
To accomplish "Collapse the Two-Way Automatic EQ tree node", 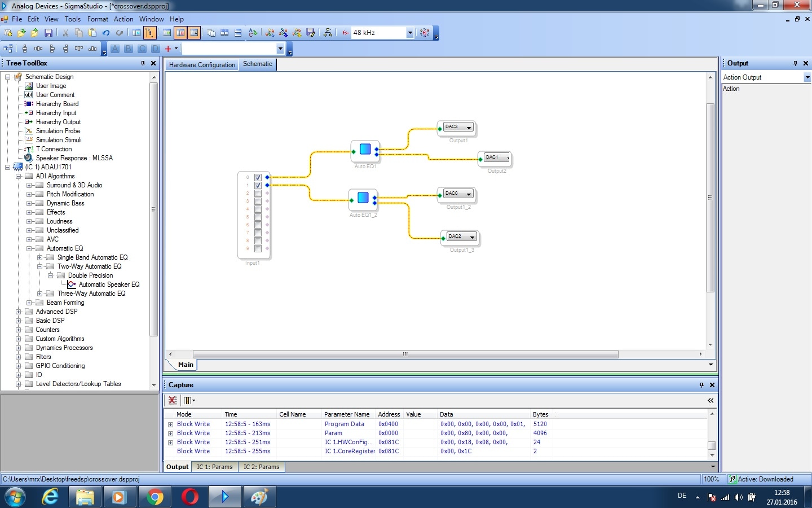I will point(40,266).
